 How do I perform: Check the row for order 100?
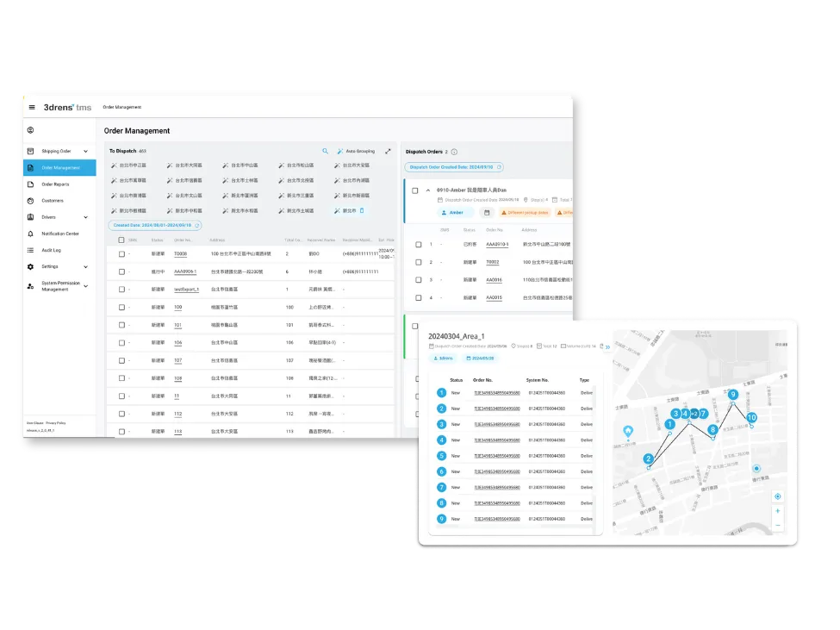121,308
